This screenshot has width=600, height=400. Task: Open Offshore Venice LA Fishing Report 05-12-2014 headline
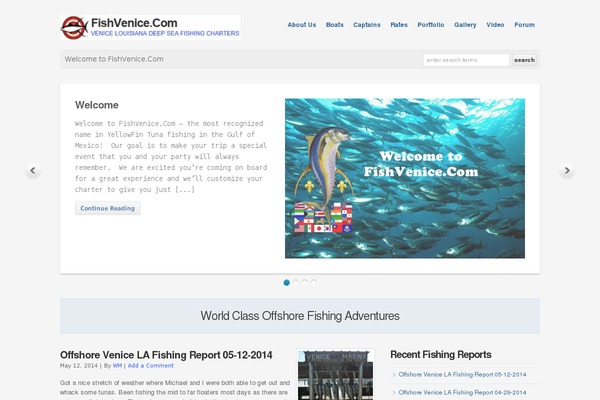coord(166,355)
